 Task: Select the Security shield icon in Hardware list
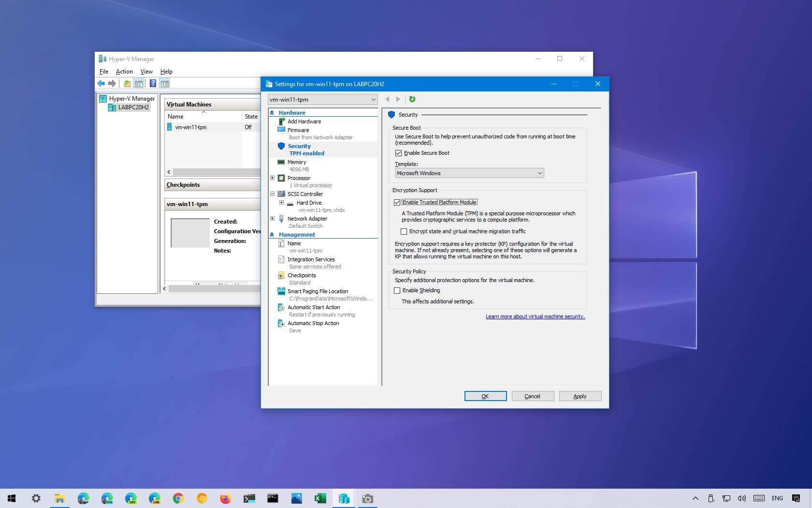tap(281, 146)
